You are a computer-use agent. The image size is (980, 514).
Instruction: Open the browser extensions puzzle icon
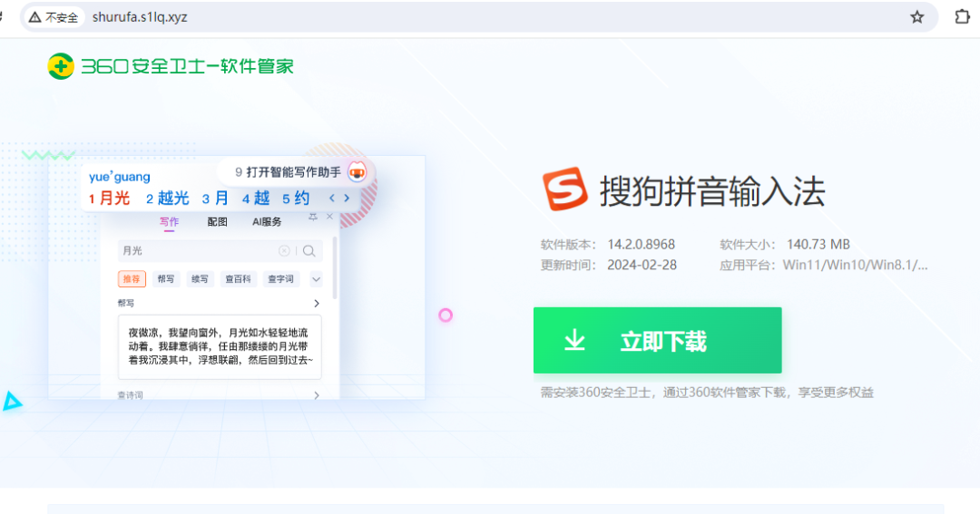coord(963,17)
